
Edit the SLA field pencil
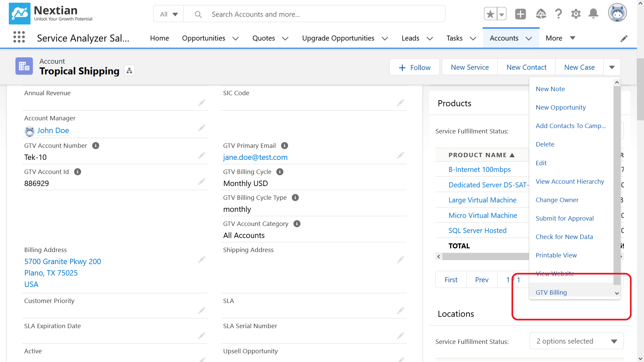coord(400,310)
